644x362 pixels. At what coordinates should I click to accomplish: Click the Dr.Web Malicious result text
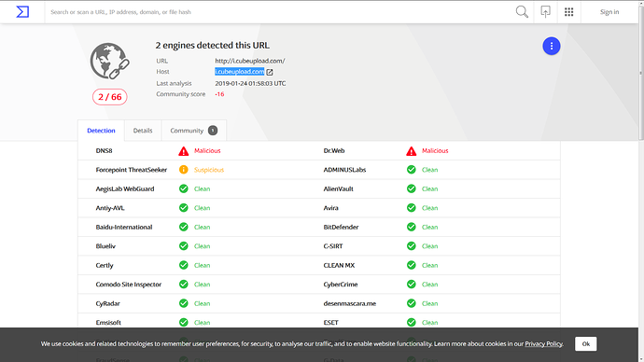pyautogui.click(x=435, y=150)
